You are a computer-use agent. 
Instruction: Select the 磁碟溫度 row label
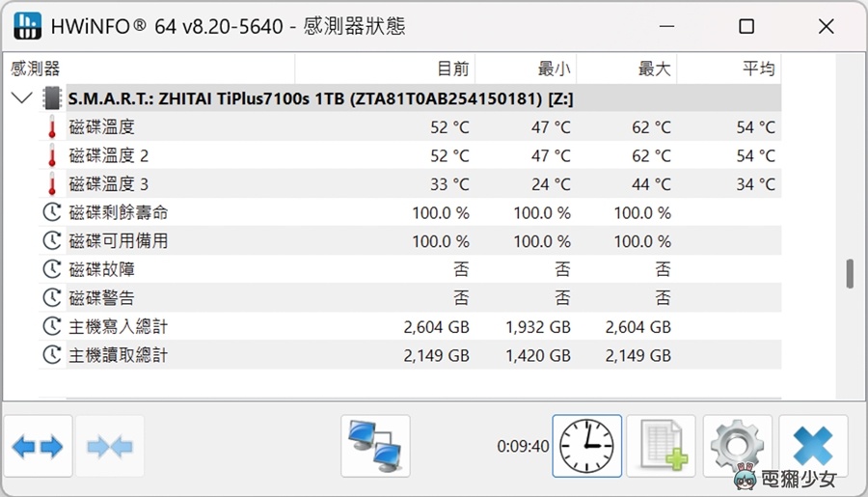[x=102, y=126]
